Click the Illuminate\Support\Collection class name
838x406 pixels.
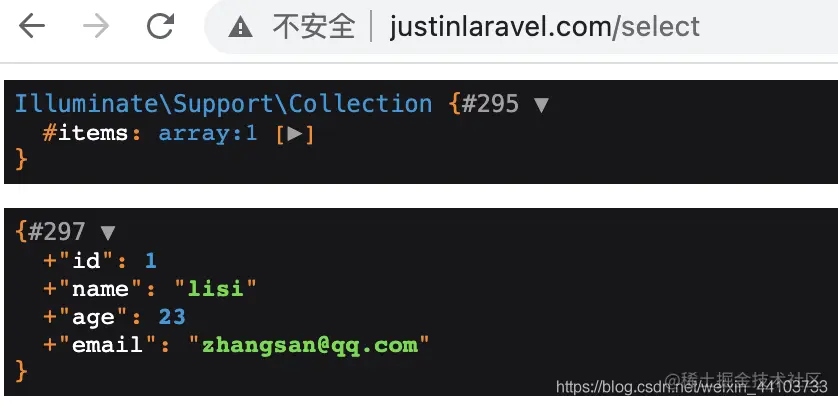click(223, 103)
